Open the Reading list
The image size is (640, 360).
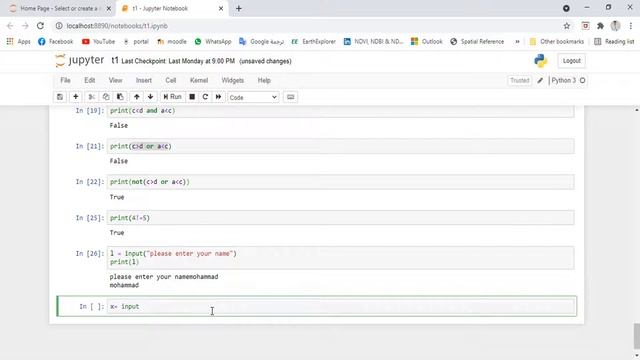click(x=614, y=42)
